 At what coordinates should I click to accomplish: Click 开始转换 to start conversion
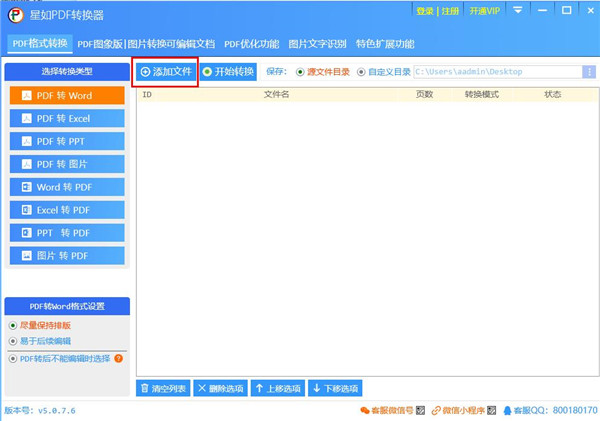click(228, 72)
